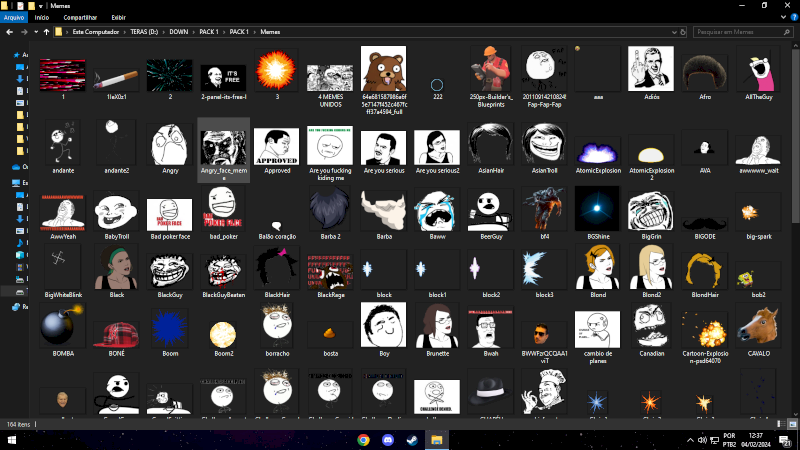Open Discord from the taskbar
Screen dimensions: 800x450
(388, 440)
